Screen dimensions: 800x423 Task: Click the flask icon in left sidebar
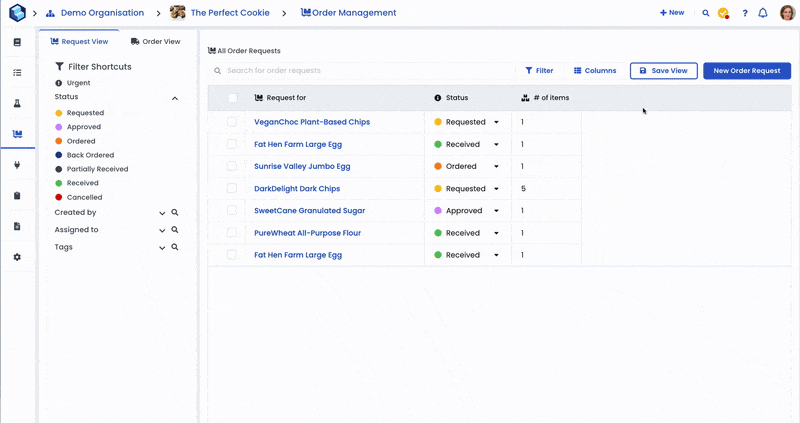click(x=17, y=104)
